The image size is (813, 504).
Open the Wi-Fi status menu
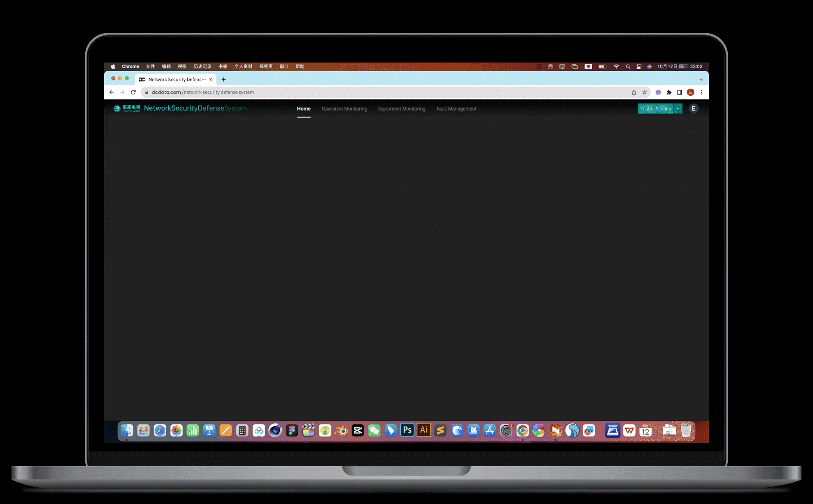click(x=616, y=66)
